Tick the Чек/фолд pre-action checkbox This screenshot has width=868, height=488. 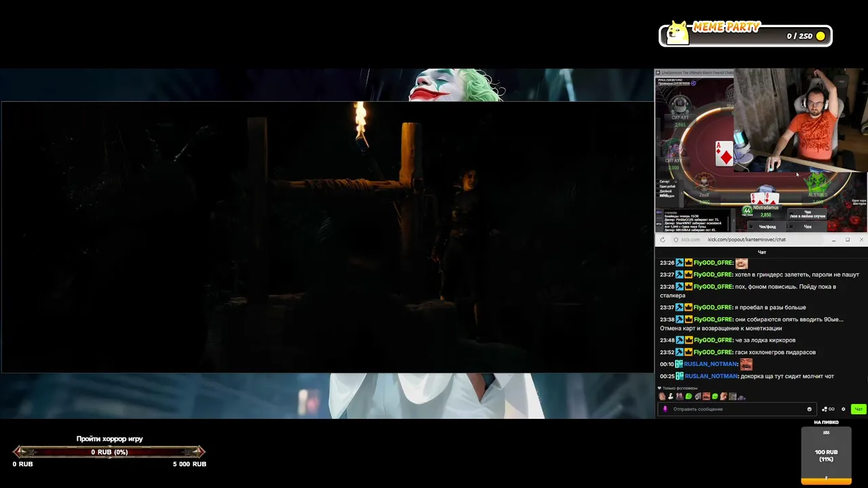click(751, 226)
